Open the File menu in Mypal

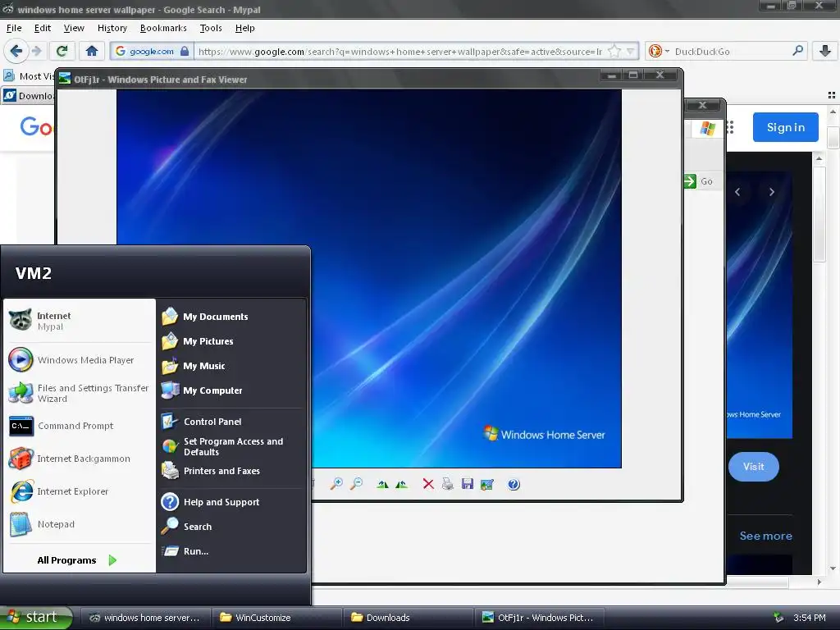(14, 28)
